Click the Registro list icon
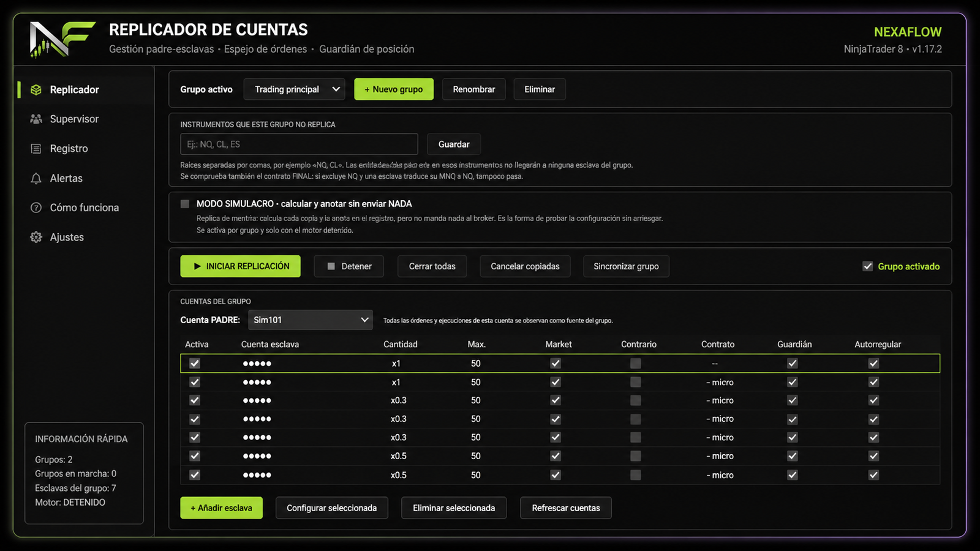 click(36, 149)
